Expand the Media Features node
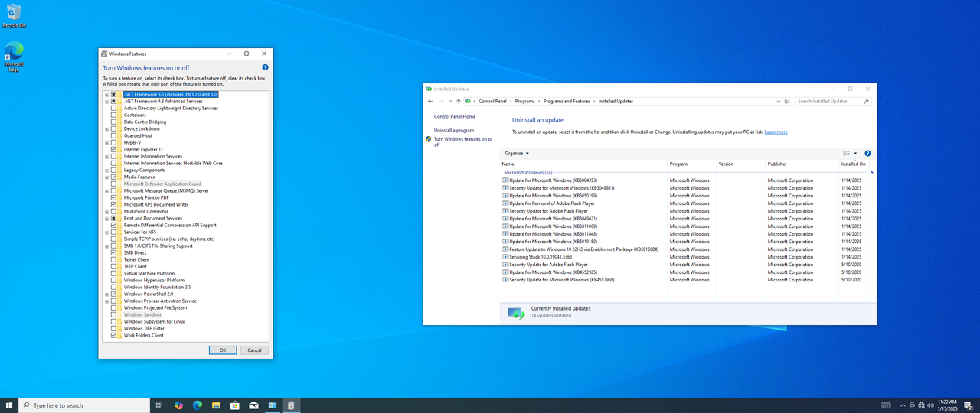The height and width of the screenshot is (413, 980). 107,177
